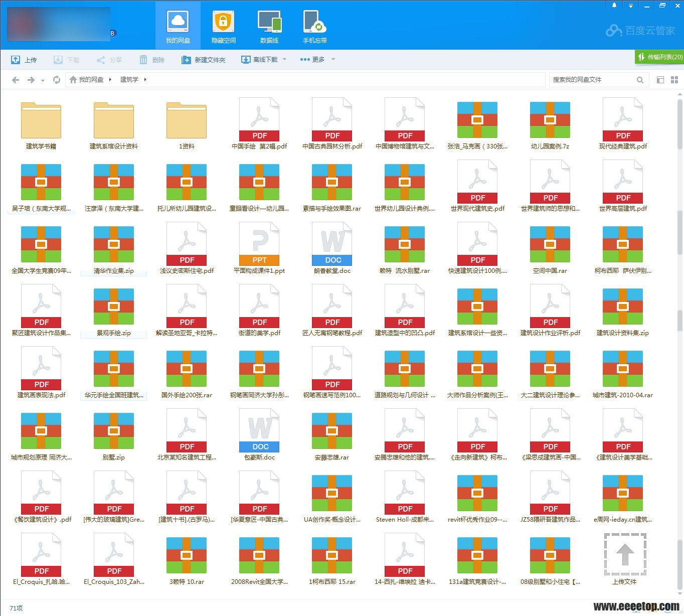Select 包豪斯.doc file
The height and width of the screenshot is (616, 684).
point(259,436)
